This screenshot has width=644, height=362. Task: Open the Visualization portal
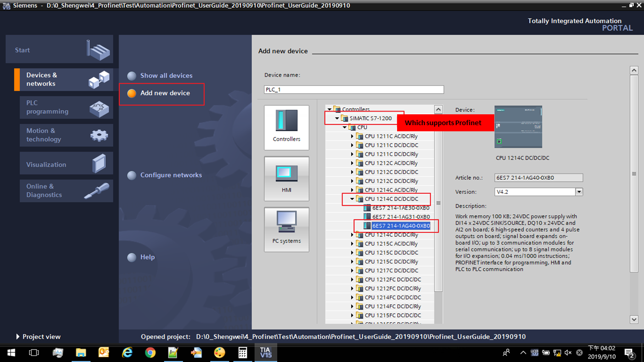coord(66,164)
